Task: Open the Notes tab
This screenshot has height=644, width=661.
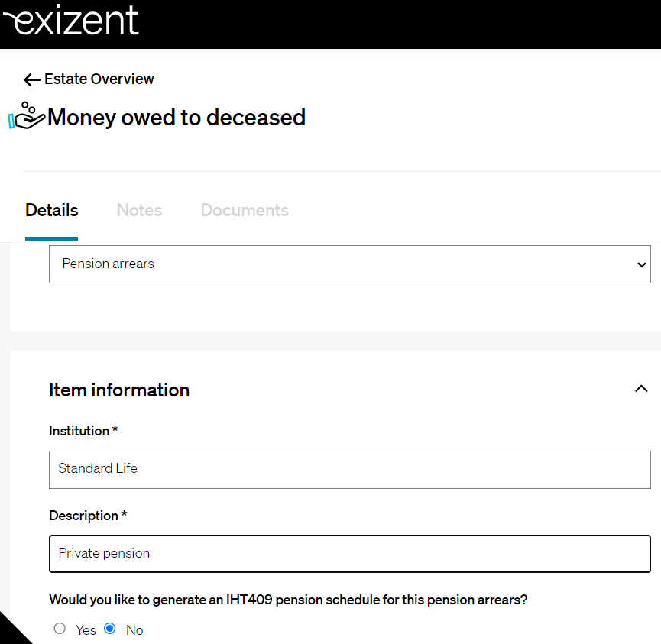Action: click(x=139, y=210)
